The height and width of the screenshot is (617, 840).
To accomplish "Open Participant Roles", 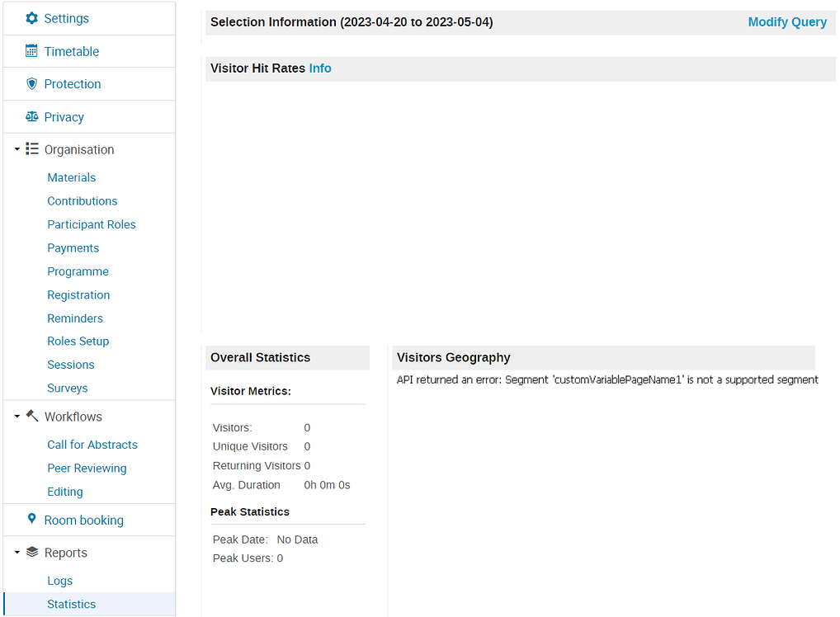I will pyautogui.click(x=91, y=224).
